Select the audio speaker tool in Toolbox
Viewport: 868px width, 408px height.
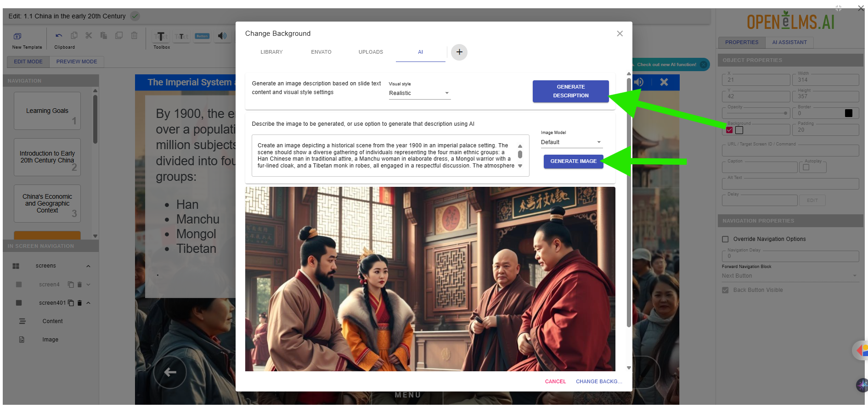[222, 36]
